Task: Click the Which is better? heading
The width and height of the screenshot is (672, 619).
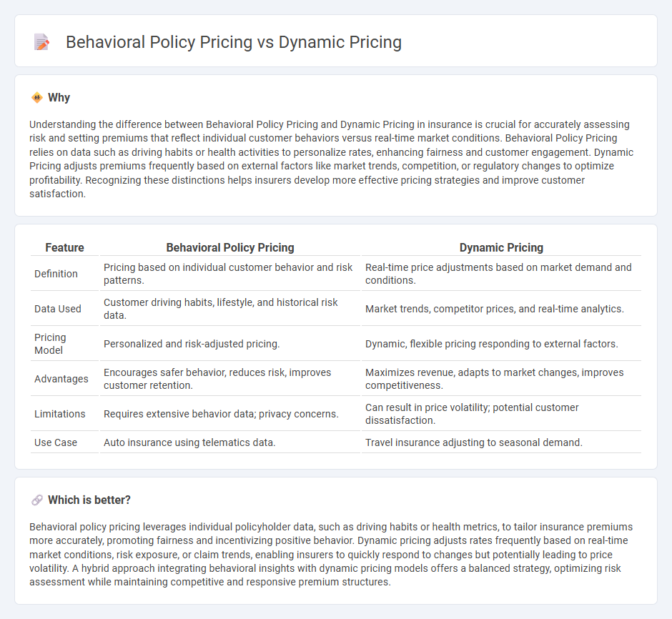Action: coord(89,500)
